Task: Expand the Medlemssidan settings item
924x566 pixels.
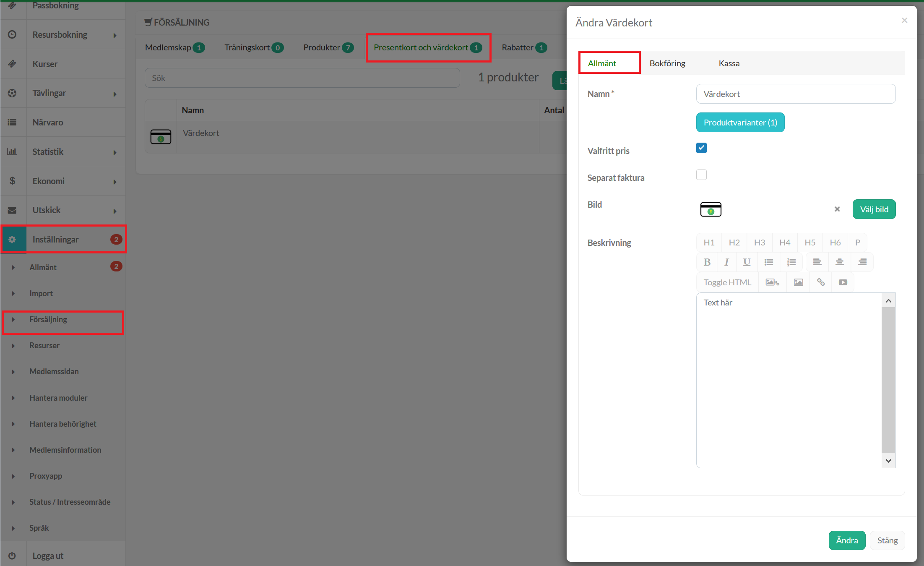Action: [54, 372]
